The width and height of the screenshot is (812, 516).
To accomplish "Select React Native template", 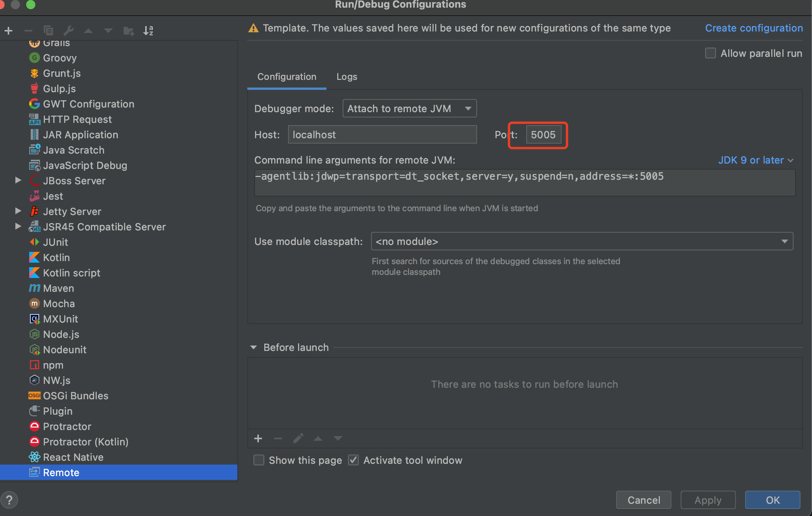I will pyautogui.click(x=73, y=457).
